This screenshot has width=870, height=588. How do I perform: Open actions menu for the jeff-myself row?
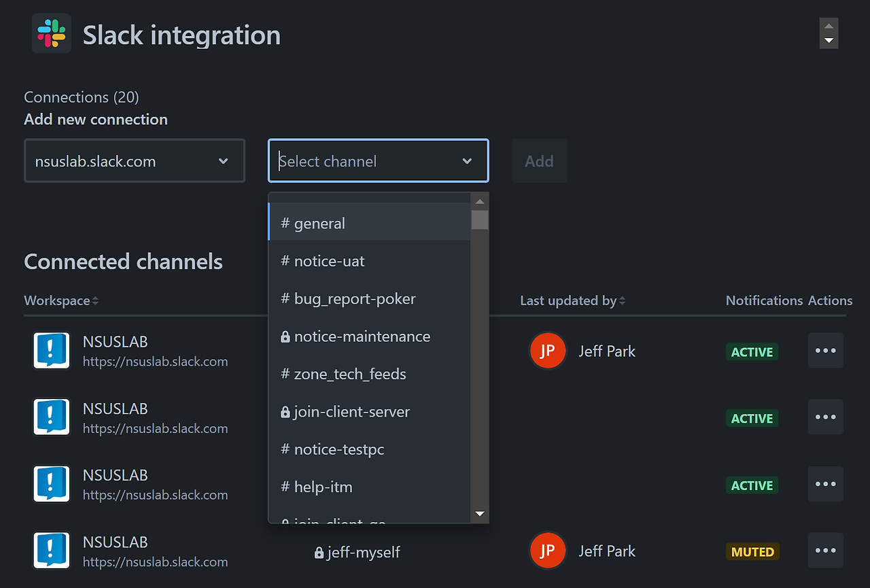pos(825,551)
